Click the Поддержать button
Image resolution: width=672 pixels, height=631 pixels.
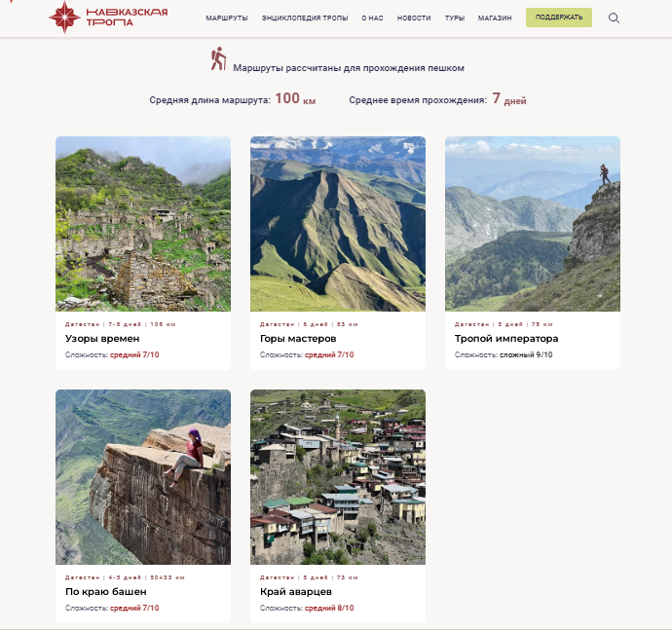pyautogui.click(x=559, y=18)
